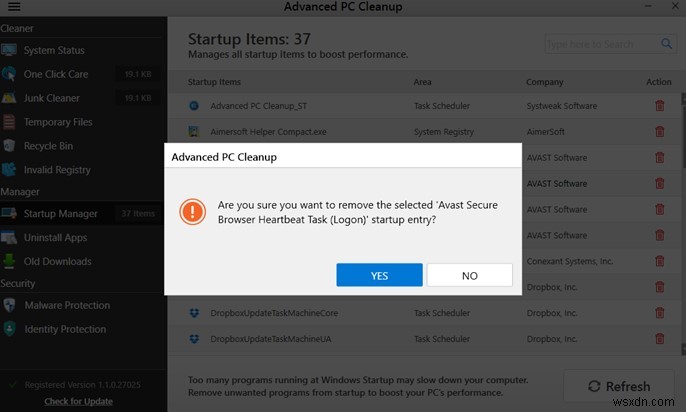Select Invalid Registry in the sidebar

click(x=56, y=170)
